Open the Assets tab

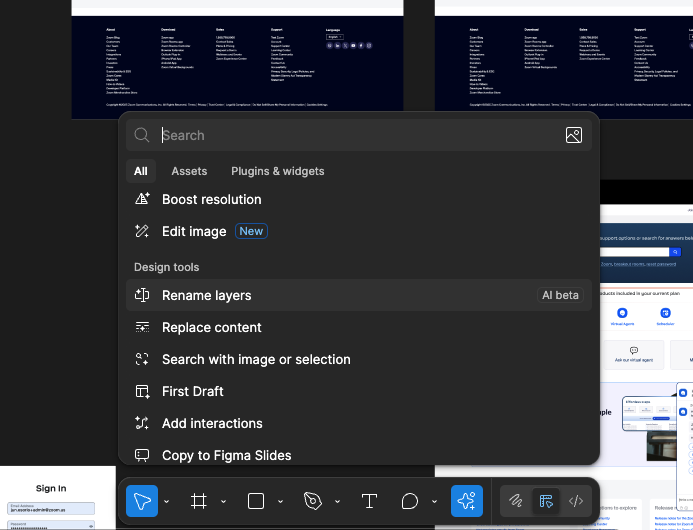tap(189, 171)
